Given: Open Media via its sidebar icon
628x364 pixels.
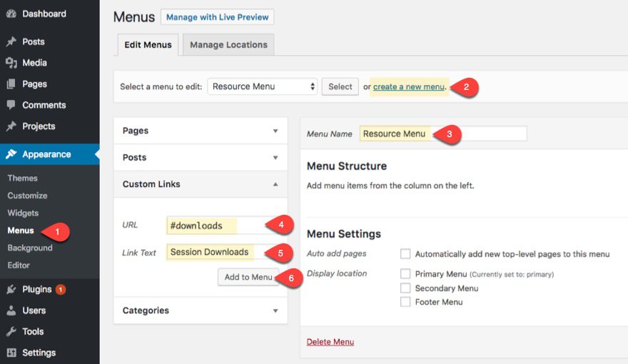Looking at the screenshot, I should [11, 63].
